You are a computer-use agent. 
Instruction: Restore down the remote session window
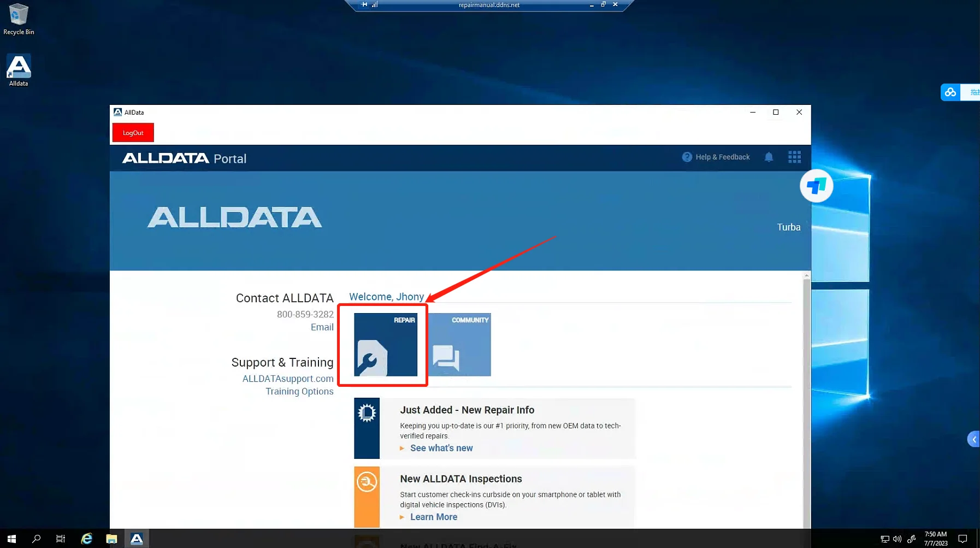pyautogui.click(x=604, y=4)
